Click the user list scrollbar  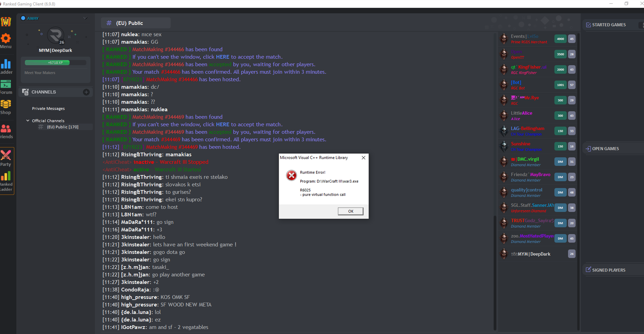579,181
